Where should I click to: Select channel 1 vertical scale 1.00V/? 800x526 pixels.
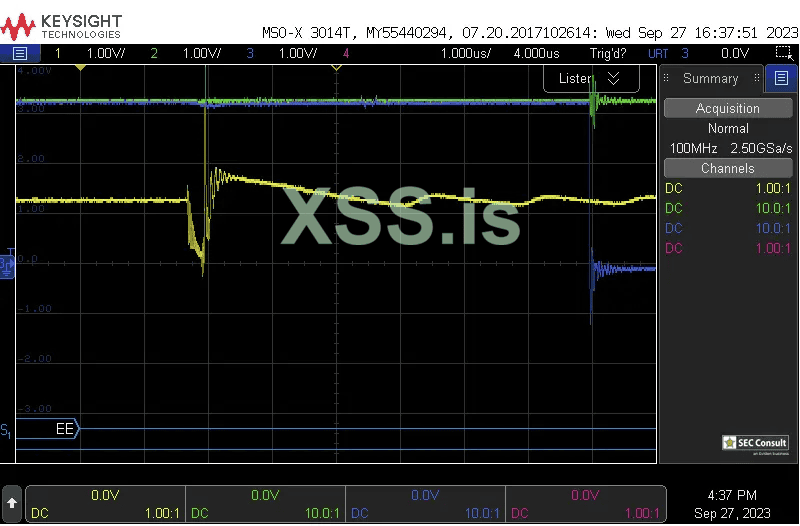[x=106, y=53]
